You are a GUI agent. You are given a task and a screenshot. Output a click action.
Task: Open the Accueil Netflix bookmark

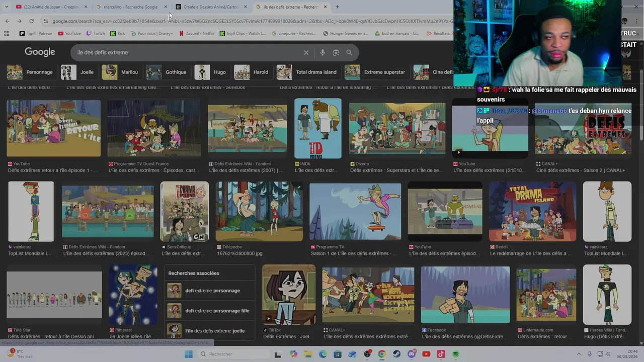point(197,34)
